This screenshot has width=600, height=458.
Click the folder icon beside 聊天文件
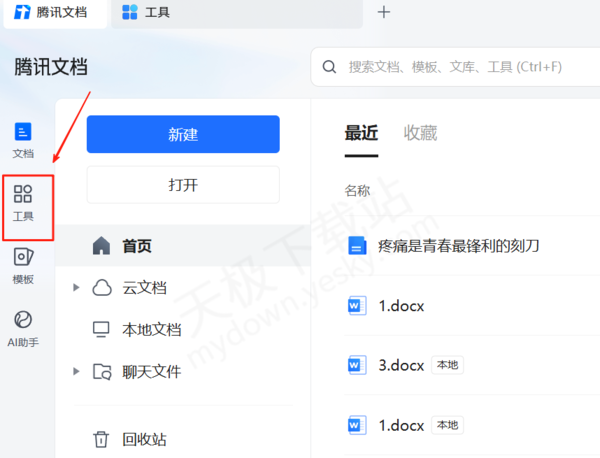102,372
